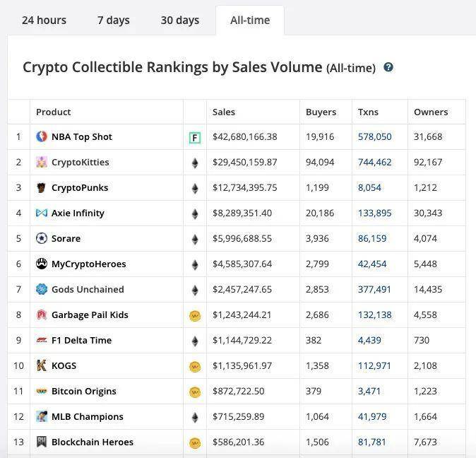Image resolution: width=476 pixels, height=458 pixels.
Task: Click the WAX icon in Blockchain Heroes row
Action: [x=195, y=443]
